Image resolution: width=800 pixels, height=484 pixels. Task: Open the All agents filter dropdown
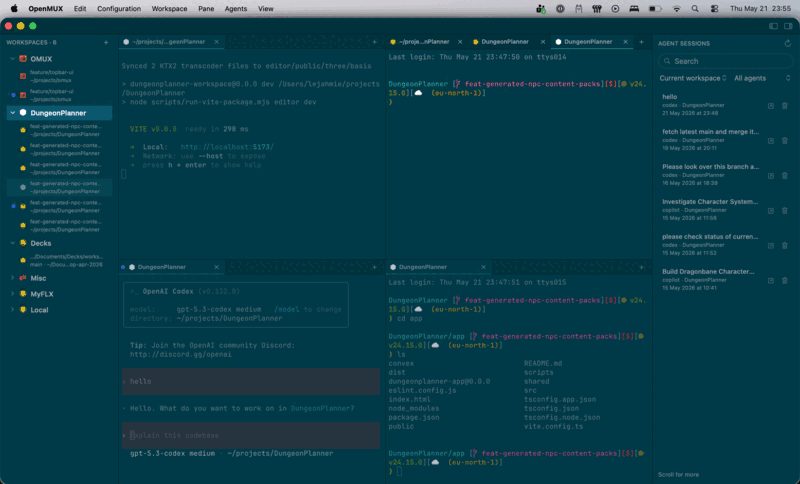click(x=762, y=78)
